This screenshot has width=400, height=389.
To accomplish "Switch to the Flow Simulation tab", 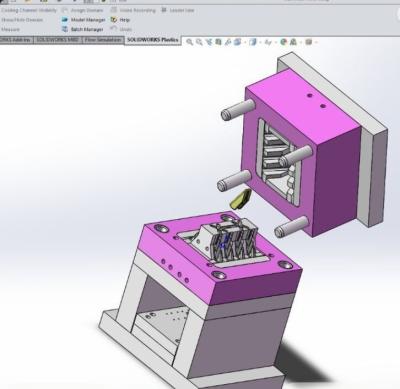I will pyautogui.click(x=103, y=40).
